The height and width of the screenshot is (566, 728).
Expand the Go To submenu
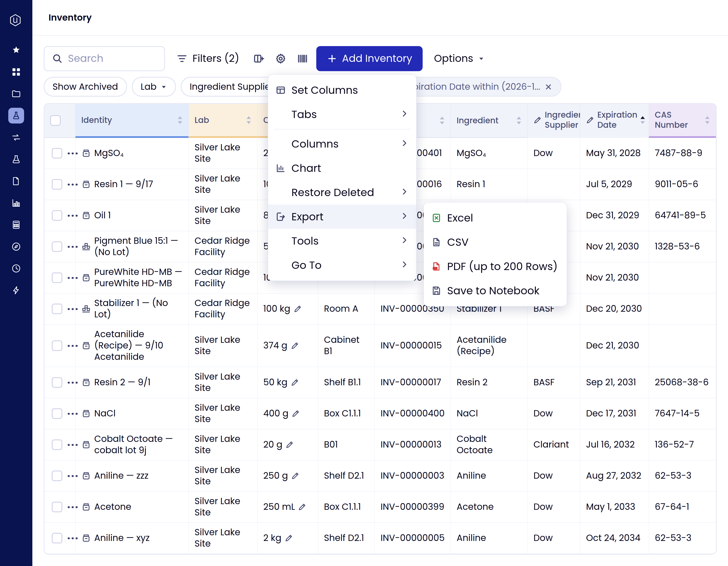(x=342, y=265)
